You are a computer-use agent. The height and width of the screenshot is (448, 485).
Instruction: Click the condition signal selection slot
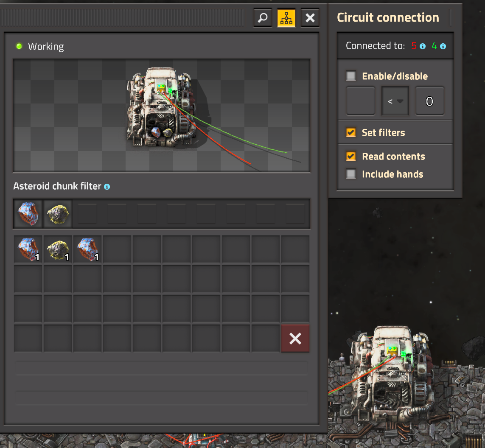361,101
